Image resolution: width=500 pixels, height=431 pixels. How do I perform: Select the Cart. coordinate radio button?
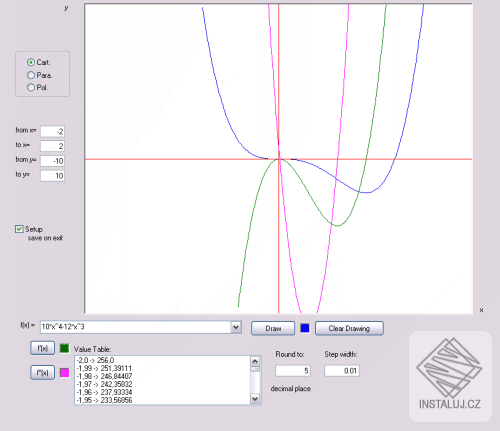point(31,62)
